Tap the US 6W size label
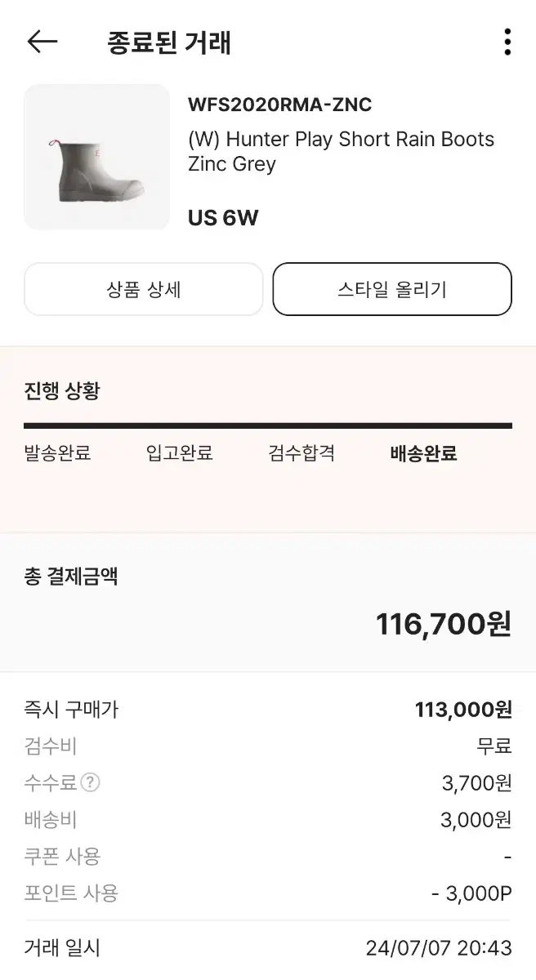This screenshot has height=980, width=536. (x=223, y=217)
